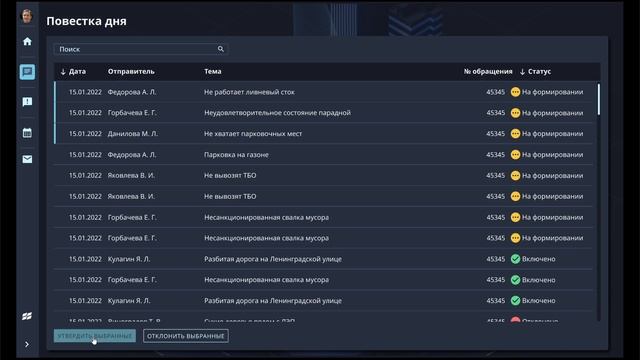Open the user profile avatar

tap(27, 16)
